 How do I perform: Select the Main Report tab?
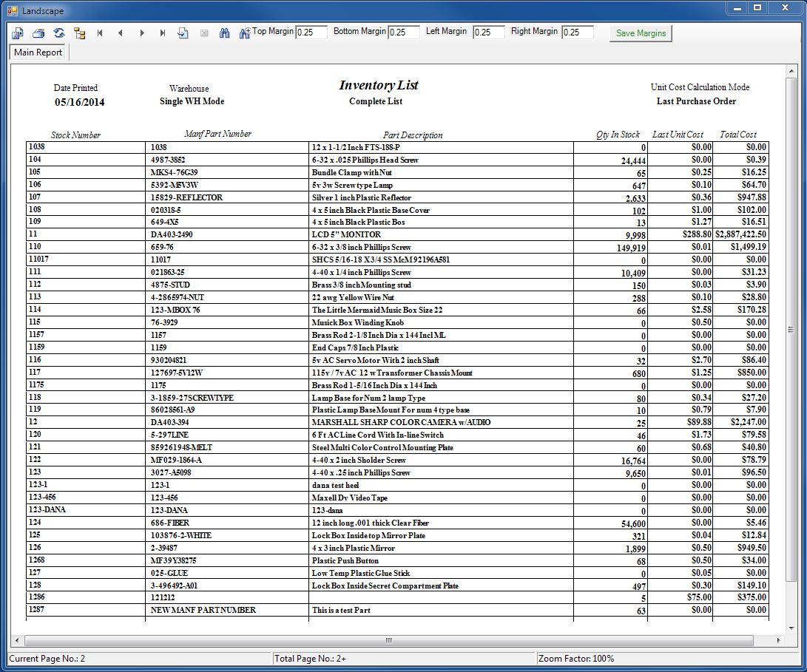38,52
